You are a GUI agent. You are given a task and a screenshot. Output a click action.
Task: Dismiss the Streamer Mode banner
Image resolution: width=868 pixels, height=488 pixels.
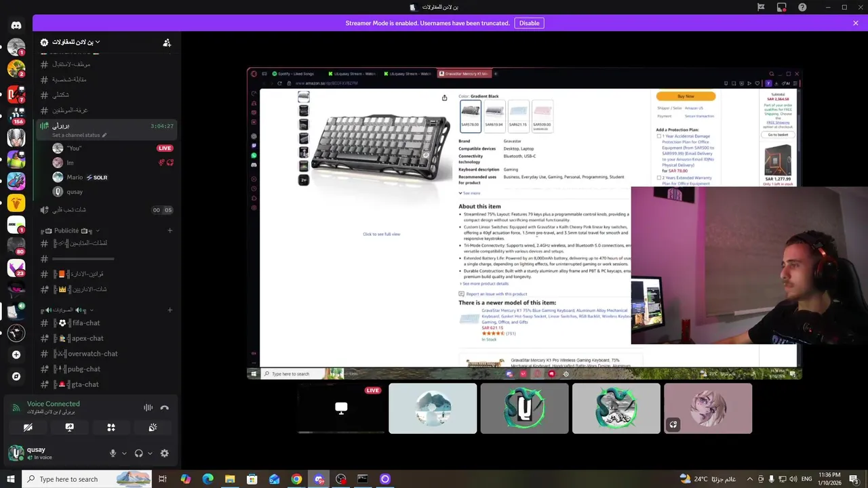(x=856, y=23)
